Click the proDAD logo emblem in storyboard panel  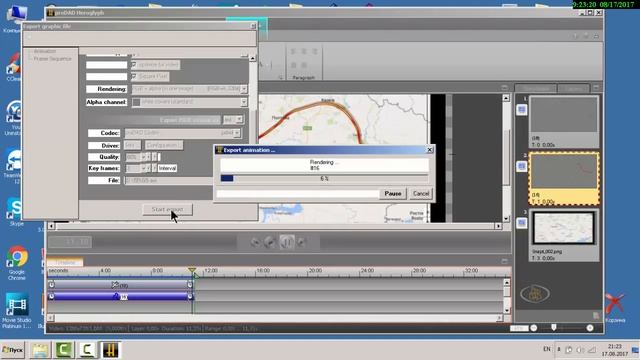[x=535, y=293]
